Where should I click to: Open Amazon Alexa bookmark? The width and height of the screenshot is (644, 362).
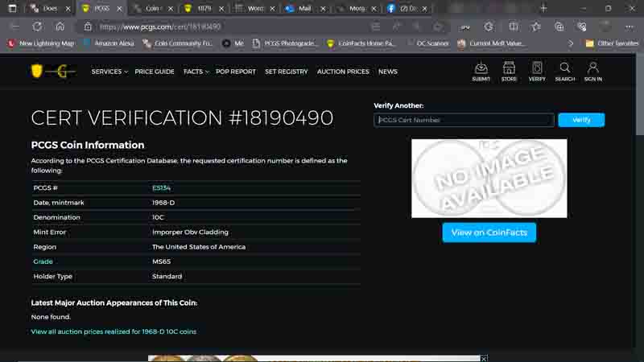click(109, 43)
